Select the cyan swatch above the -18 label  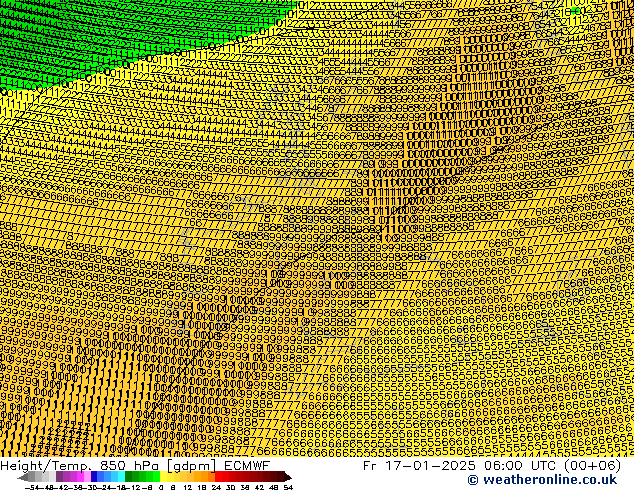click(x=121, y=477)
